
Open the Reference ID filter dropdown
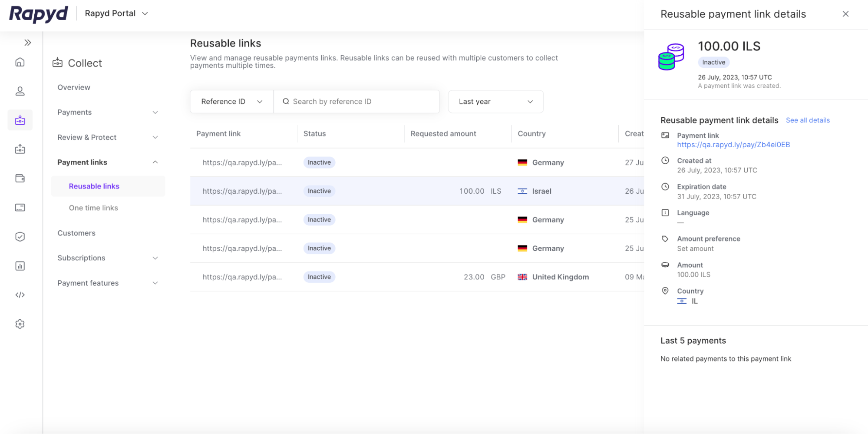[231, 101]
